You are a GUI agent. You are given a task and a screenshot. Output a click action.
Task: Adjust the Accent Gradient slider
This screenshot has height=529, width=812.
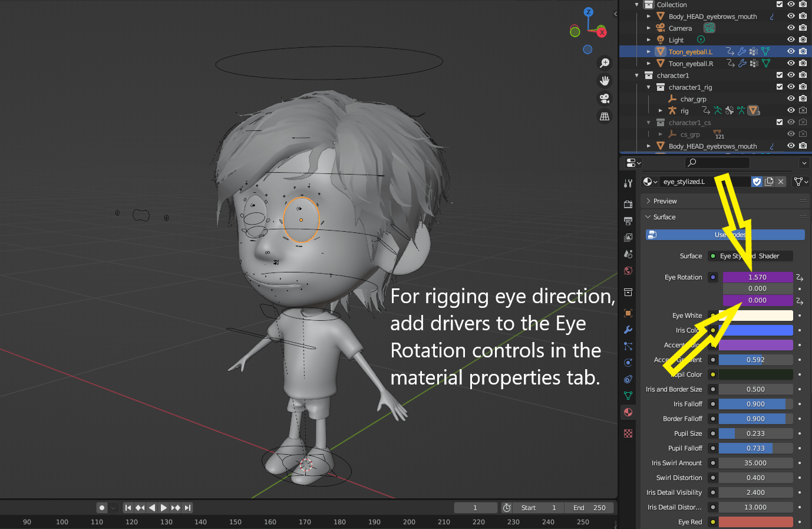click(756, 360)
